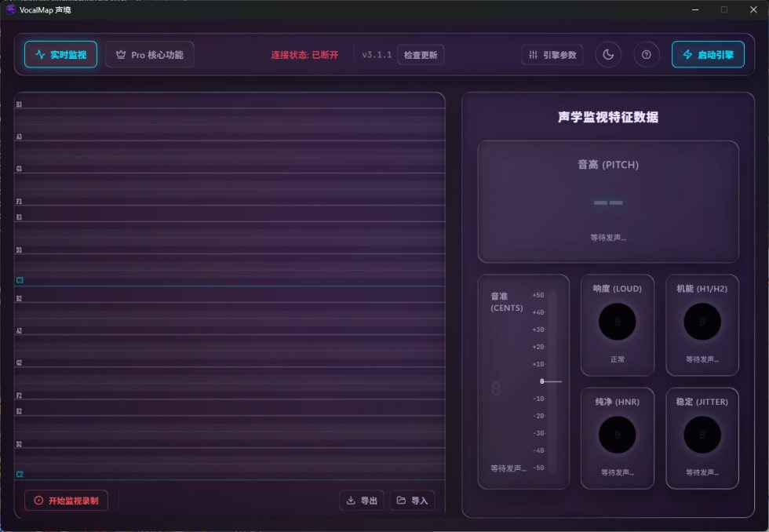
Task: Start the engine with 启动引擎
Action: pyautogui.click(x=708, y=54)
